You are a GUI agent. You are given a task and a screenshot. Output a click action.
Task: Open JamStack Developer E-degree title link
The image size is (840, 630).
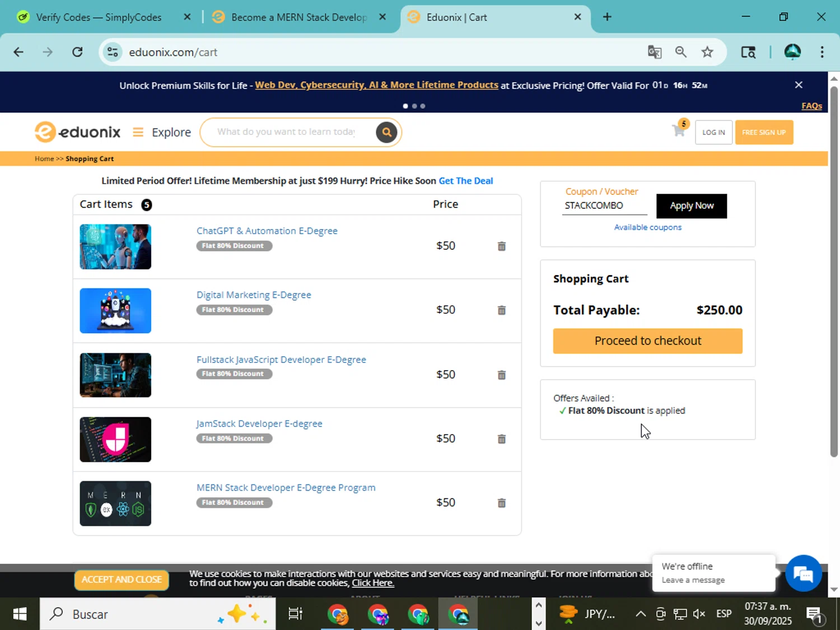pos(259,423)
